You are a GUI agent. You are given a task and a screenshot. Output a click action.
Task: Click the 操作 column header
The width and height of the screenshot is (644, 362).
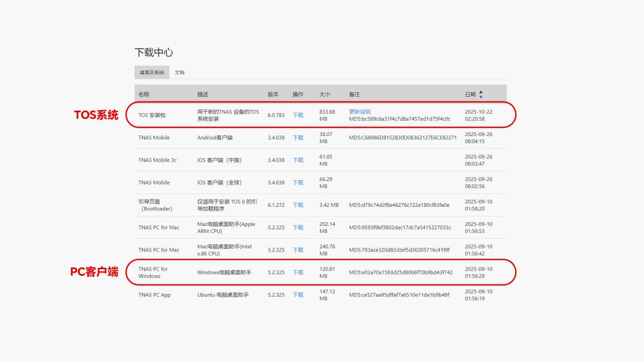[x=298, y=94]
